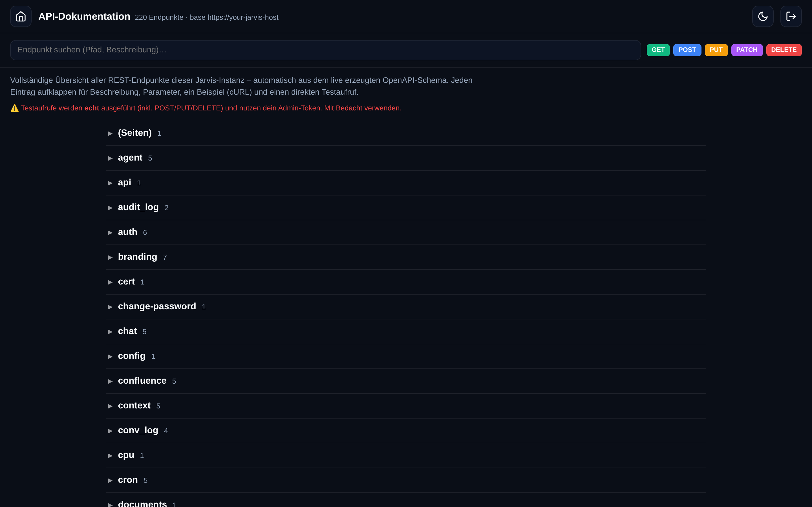Expand the audit_log section
The width and height of the screenshot is (812, 507).
(406, 208)
